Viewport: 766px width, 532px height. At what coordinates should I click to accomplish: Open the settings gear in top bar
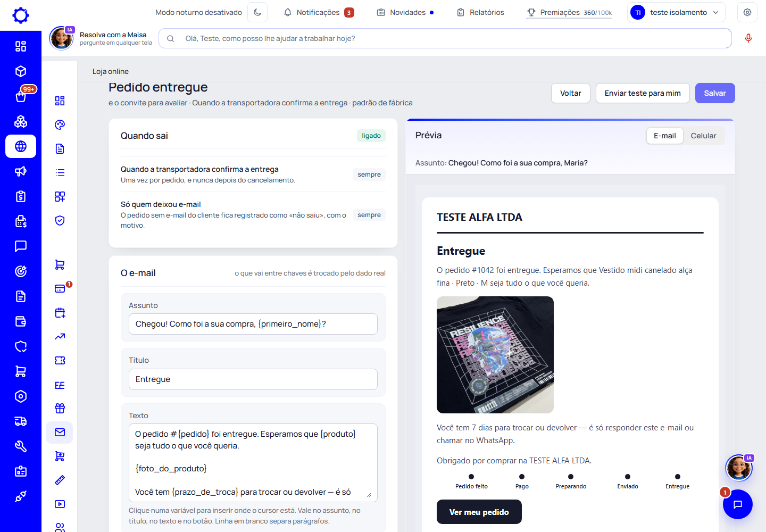[x=747, y=12]
